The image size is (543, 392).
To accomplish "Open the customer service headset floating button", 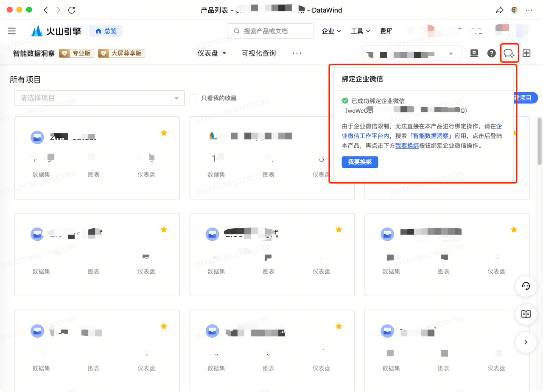I will tap(526, 286).
